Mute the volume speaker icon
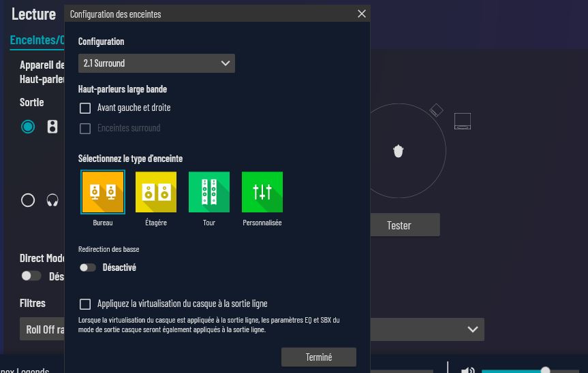The width and height of the screenshot is (588, 373). pos(467,370)
